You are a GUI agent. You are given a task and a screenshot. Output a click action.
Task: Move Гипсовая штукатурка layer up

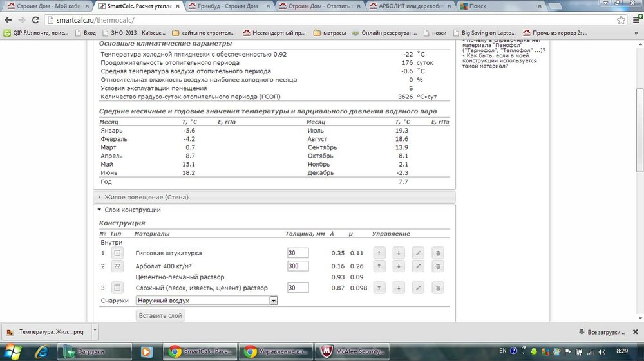(379, 253)
